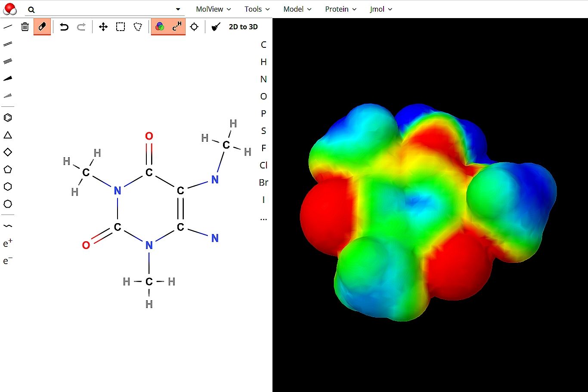588x392 pixels.
Task: Open the MolView menu
Action: [213, 9]
